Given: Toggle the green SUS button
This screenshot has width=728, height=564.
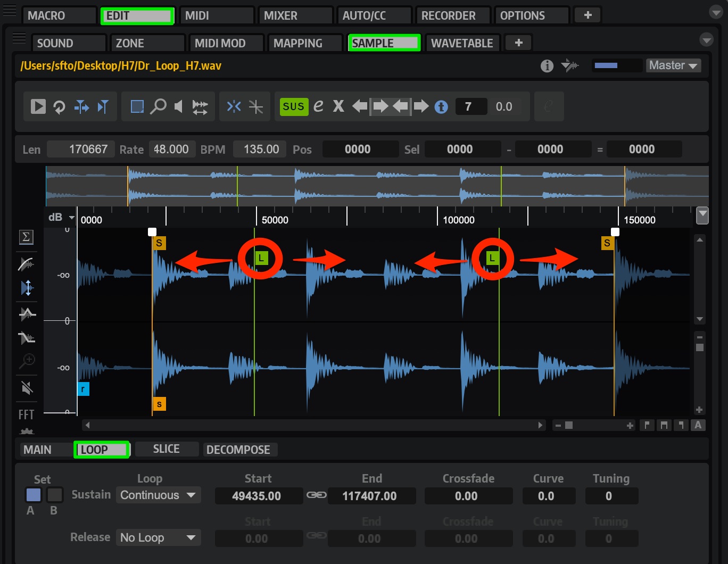Looking at the screenshot, I should click(x=293, y=107).
